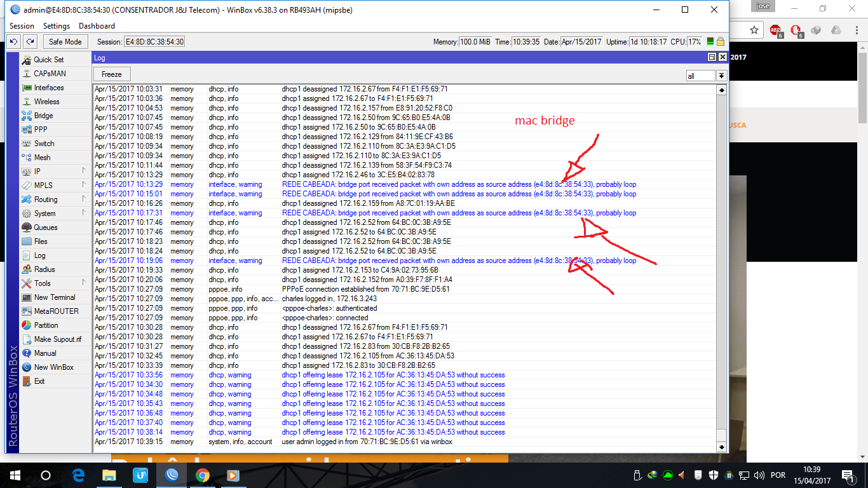This screenshot has height=488, width=868.
Task: Launch New Terminal from the sidebar
Action: 55,297
